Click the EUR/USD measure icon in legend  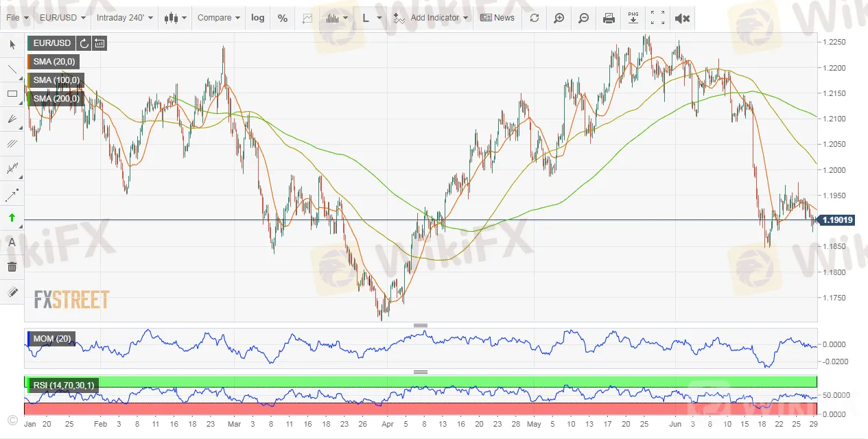(100, 43)
